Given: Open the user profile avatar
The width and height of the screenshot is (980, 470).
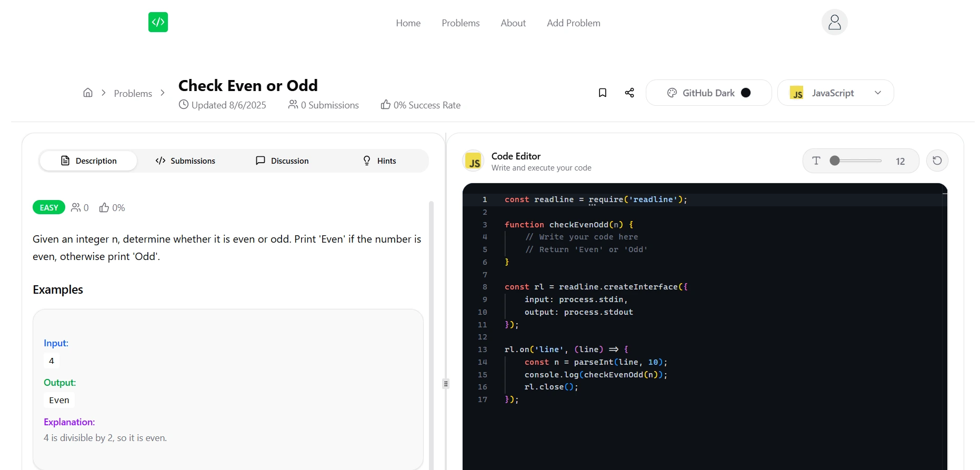Looking at the screenshot, I should pyautogui.click(x=834, y=22).
